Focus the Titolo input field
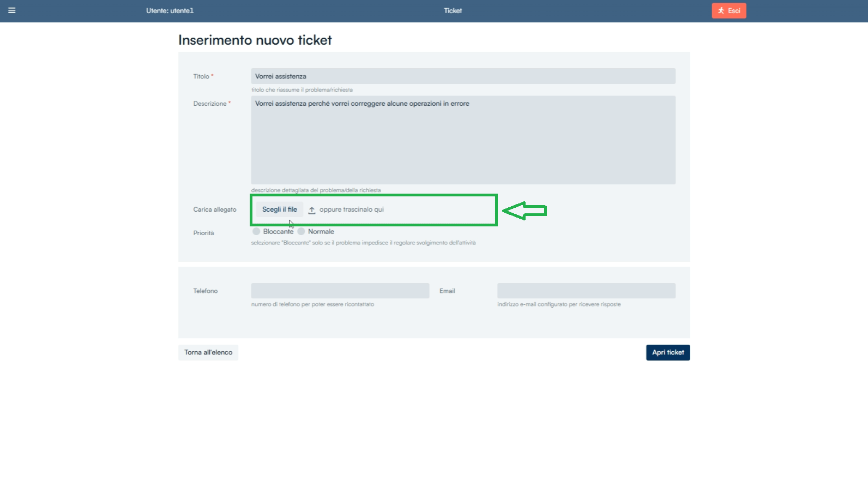Viewport: 868px width, 486px height. tap(463, 76)
